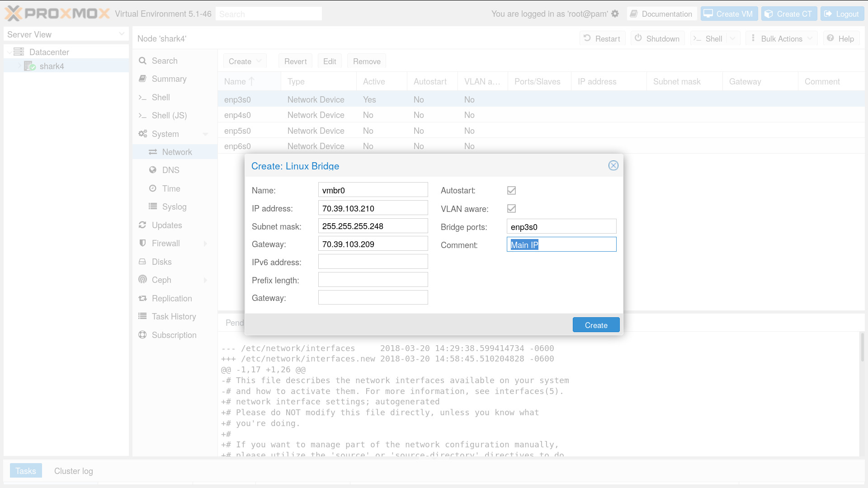Uncheck the Autostart checkbox
This screenshot has width=868, height=488.
click(511, 190)
